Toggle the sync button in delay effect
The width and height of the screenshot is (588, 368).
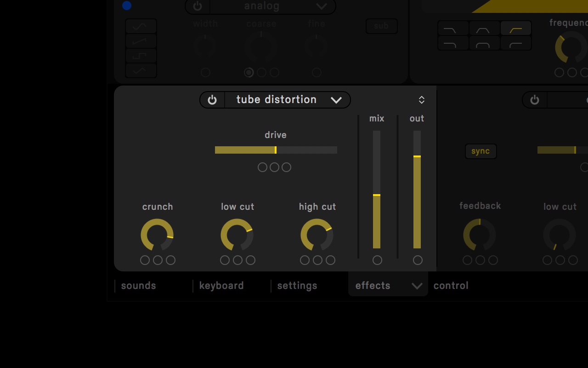pyautogui.click(x=481, y=151)
